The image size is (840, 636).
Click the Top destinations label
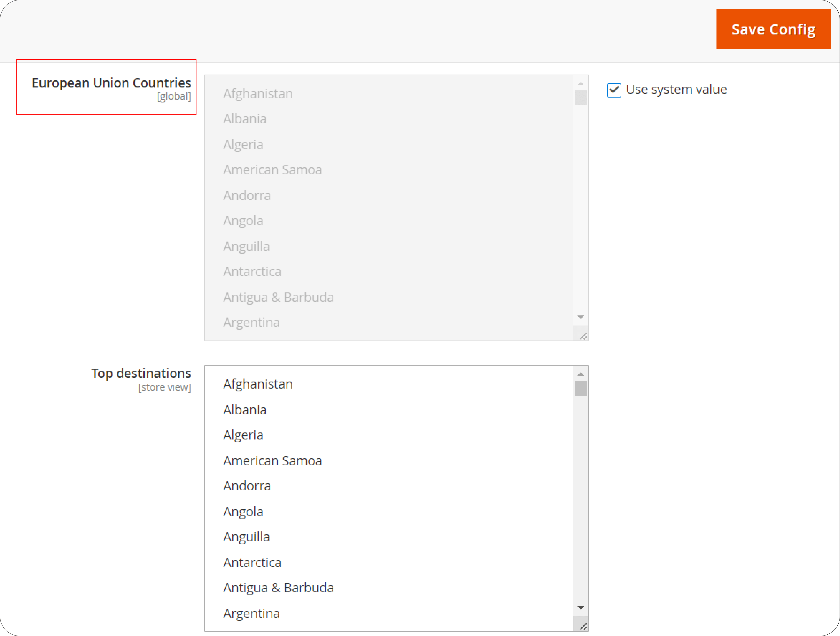[141, 373]
